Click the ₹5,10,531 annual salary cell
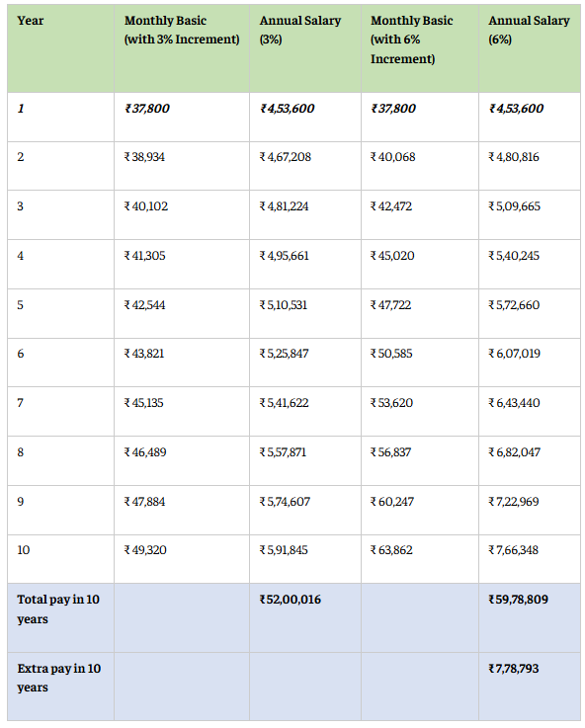This screenshot has height=728, width=585. (x=284, y=305)
